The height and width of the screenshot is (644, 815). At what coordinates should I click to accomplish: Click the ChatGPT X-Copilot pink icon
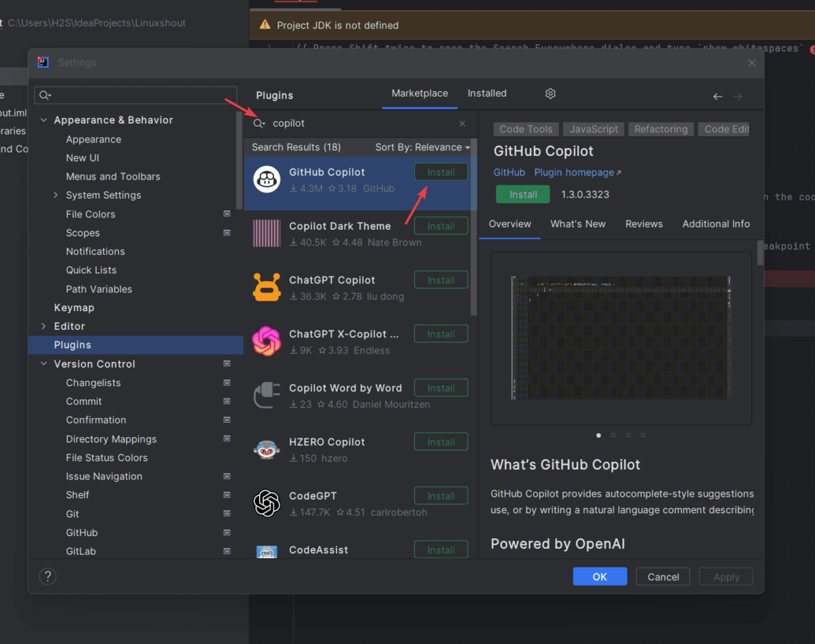(x=266, y=341)
